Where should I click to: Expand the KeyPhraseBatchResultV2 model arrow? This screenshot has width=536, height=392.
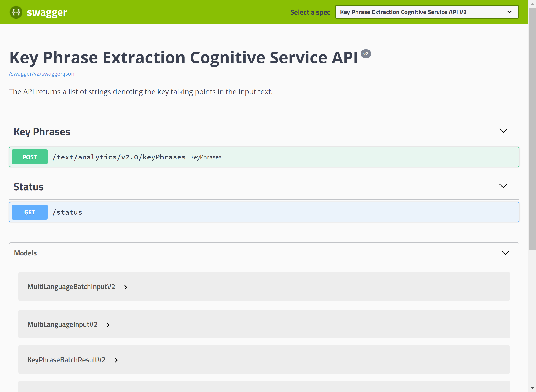click(116, 360)
